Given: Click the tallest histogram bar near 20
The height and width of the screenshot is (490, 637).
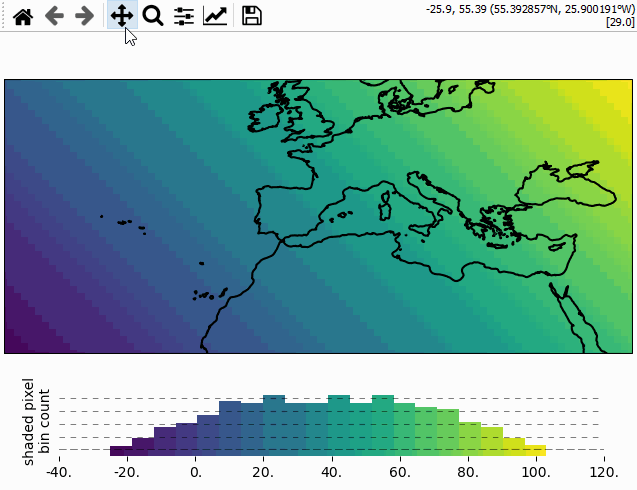Looking at the screenshot, I should click(274, 425).
